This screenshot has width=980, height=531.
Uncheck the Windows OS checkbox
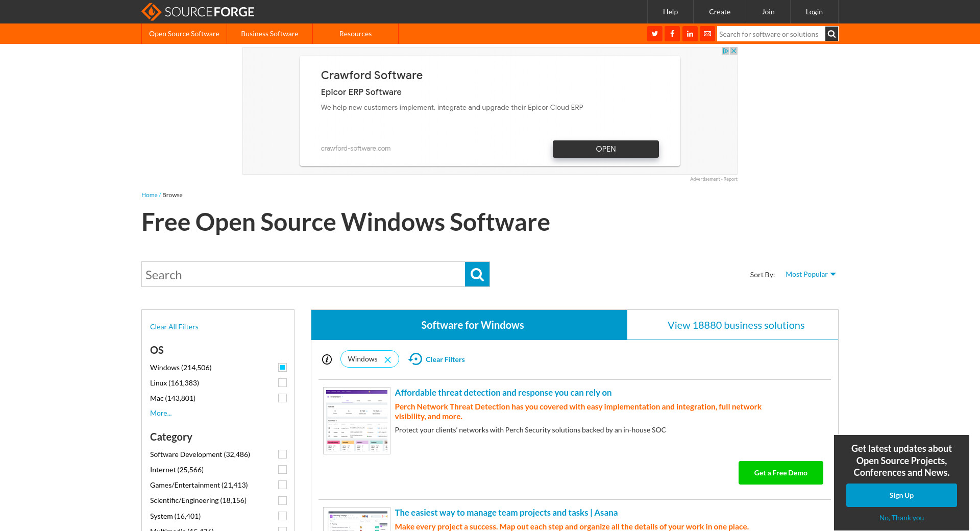(282, 368)
